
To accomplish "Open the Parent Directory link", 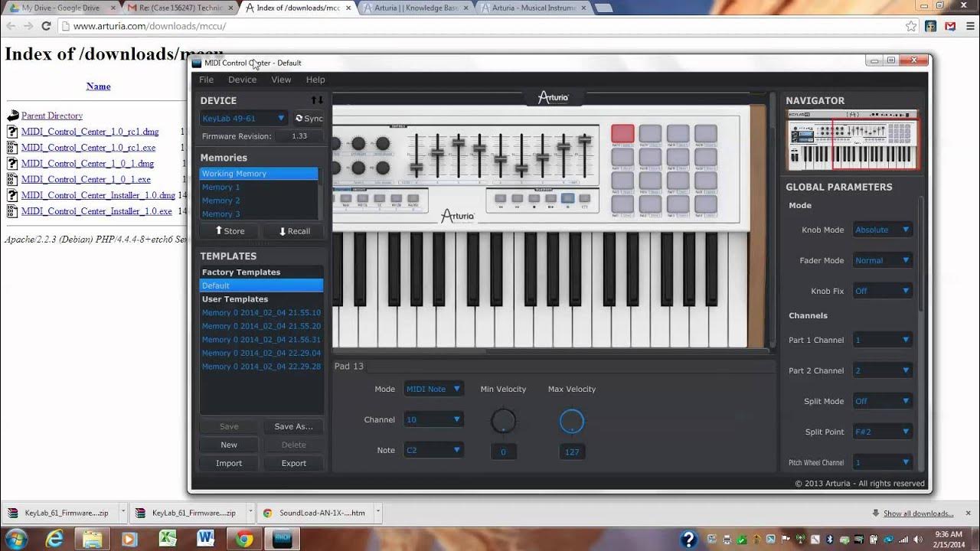I will coord(52,116).
